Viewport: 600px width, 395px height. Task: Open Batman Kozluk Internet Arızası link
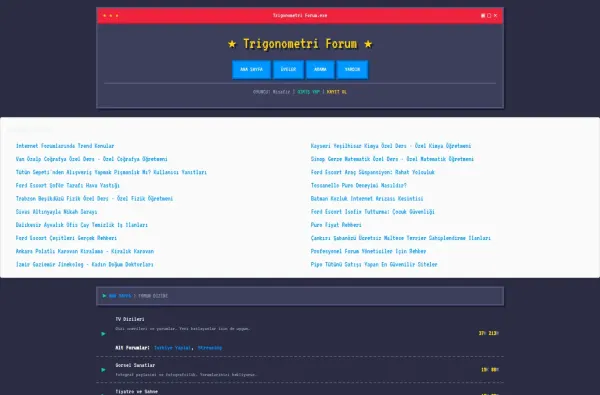coord(367,199)
